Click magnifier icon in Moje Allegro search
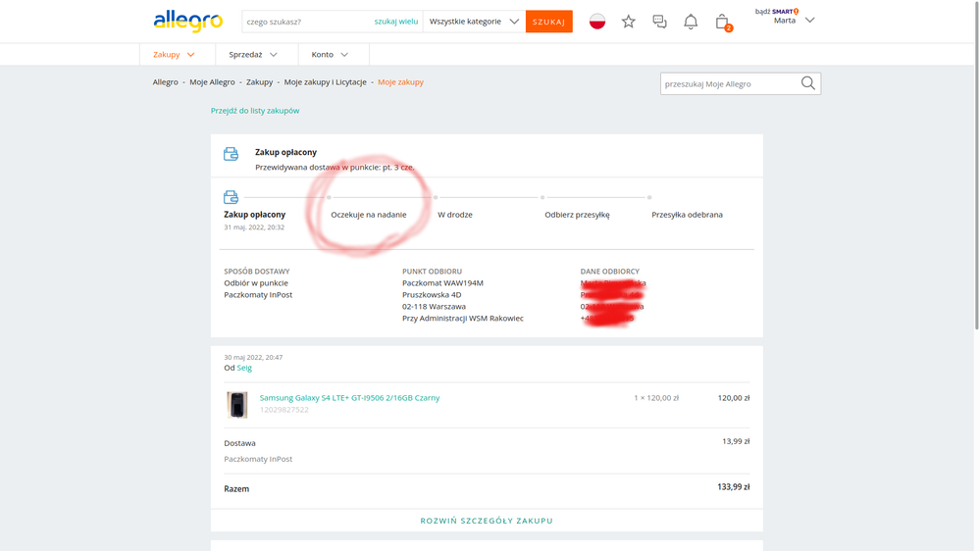This screenshot has height=551, width=980. point(808,83)
